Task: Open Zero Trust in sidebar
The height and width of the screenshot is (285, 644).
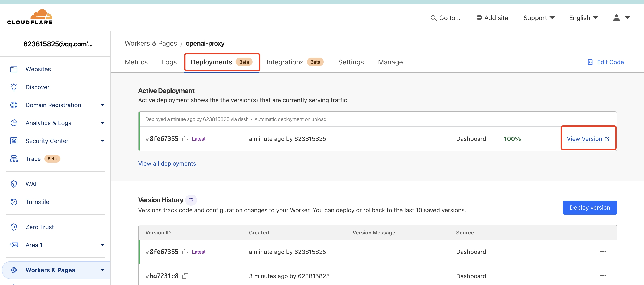Action: (39, 227)
